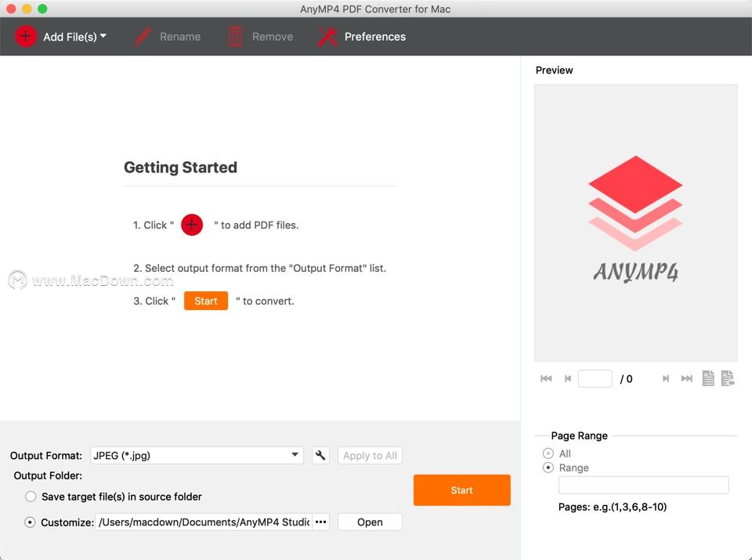
Task: Click the output settings wrench button
Action: click(x=320, y=455)
